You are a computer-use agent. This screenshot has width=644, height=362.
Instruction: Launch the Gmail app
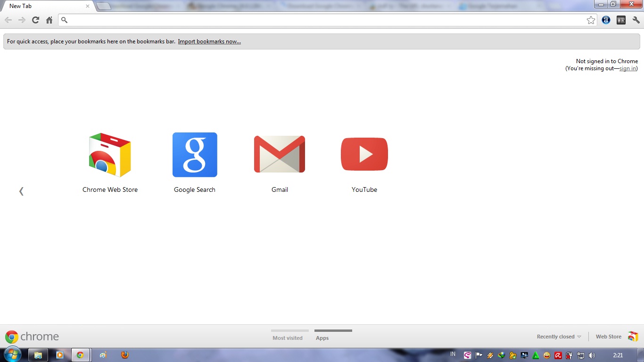[280, 163]
